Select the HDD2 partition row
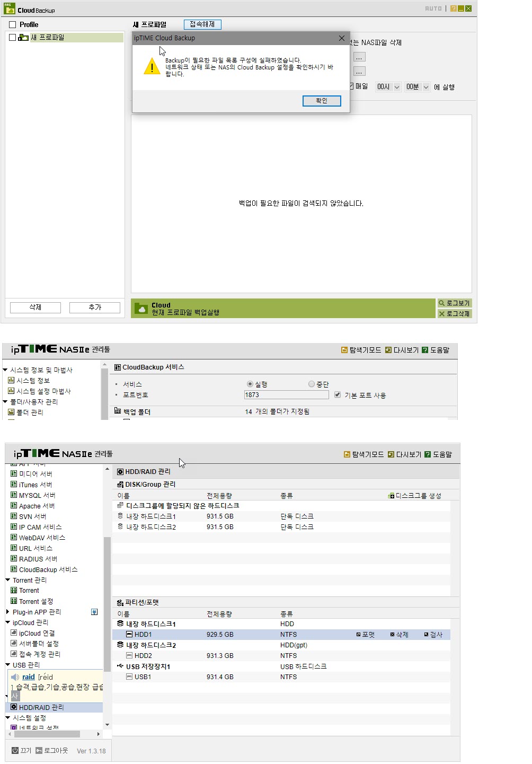The height and width of the screenshot is (764, 532). (281, 656)
